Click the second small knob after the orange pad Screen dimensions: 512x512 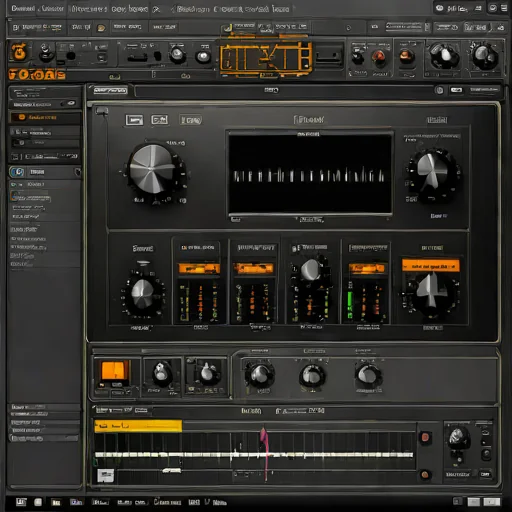point(209,372)
